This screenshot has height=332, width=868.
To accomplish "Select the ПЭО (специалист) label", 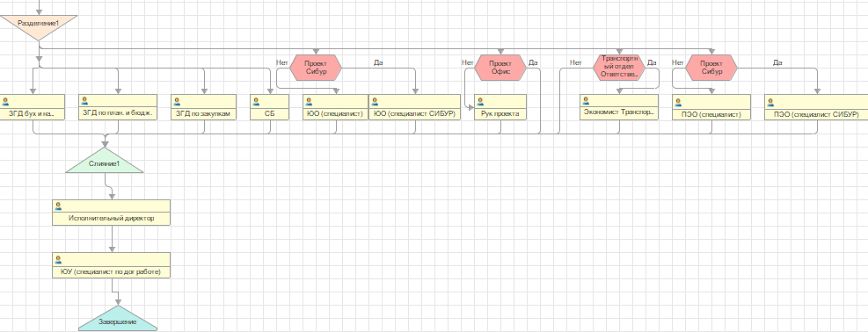I will point(711,114).
